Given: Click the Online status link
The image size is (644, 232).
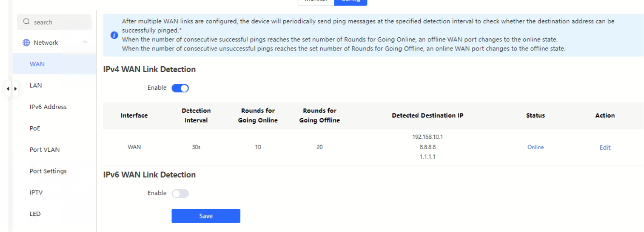Looking at the screenshot, I should click(x=535, y=147).
